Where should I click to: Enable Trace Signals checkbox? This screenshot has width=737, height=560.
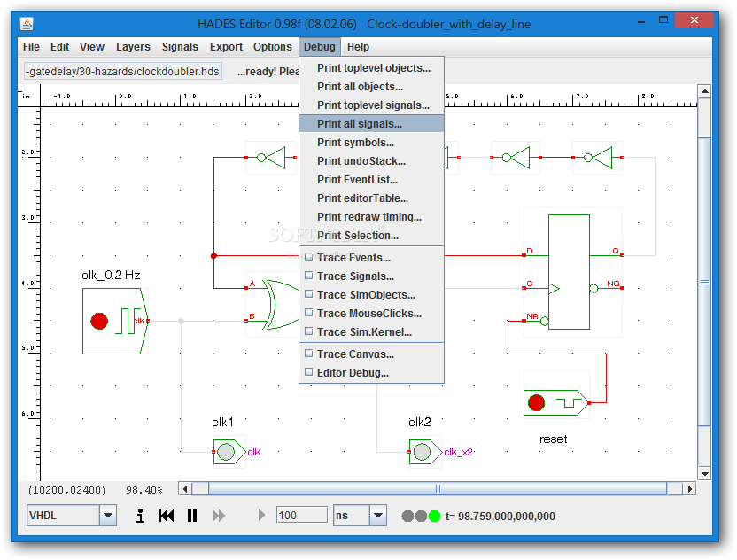coord(309,275)
